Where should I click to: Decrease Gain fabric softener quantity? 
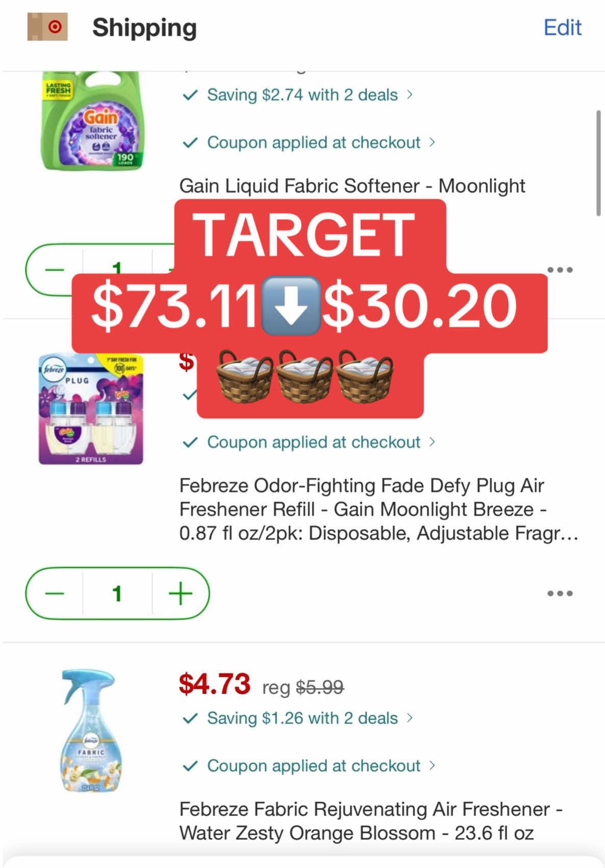(55, 269)
